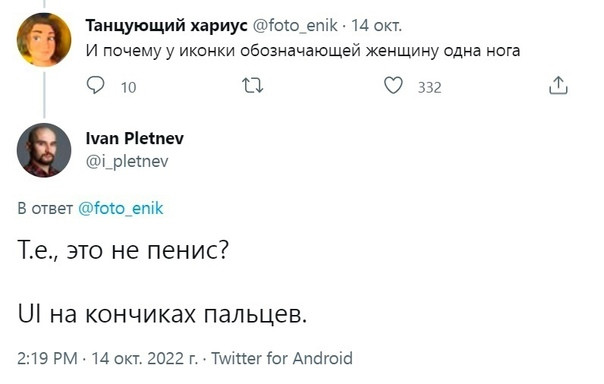Click reply text Т.е., это не пенис?
The width and height of the screenshot is (604, 384).
123,250
